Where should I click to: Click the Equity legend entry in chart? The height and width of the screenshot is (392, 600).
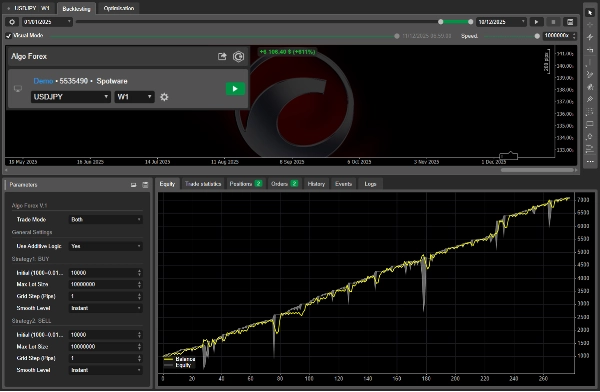[178, 365]
